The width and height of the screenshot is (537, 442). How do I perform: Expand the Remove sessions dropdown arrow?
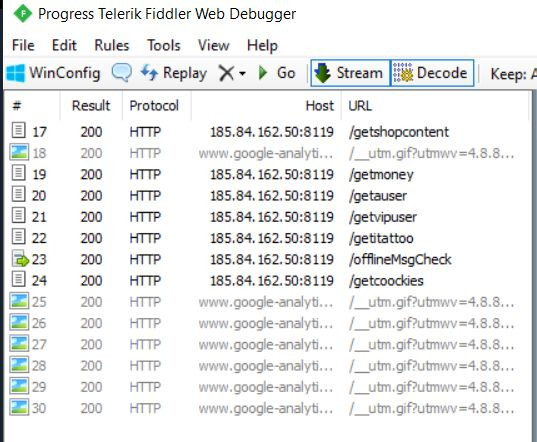click(x=242, y=73)
